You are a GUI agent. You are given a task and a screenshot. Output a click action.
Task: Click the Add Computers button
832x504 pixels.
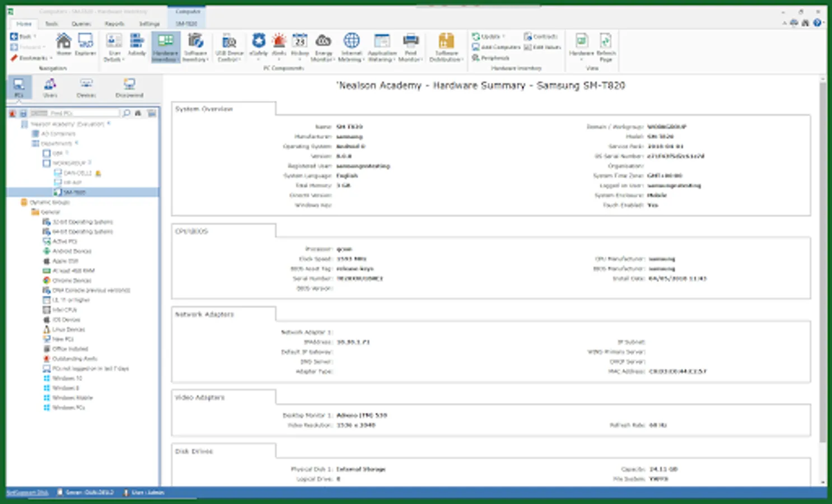click(x=497, y=48)
